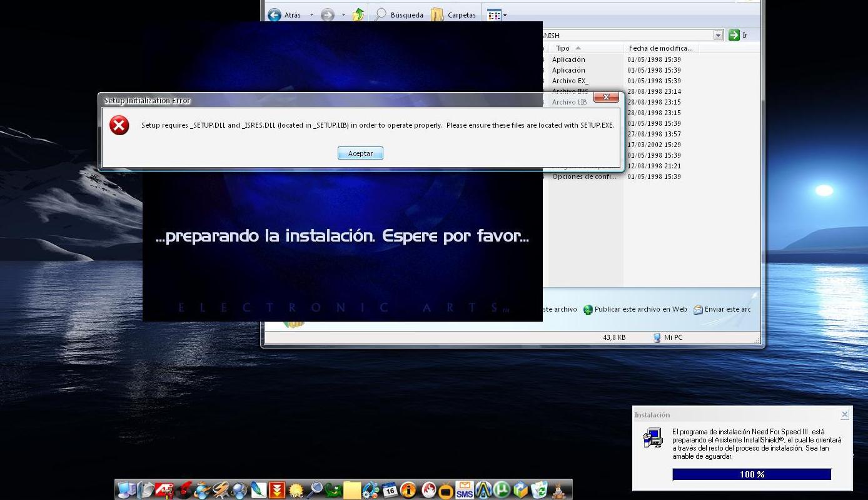Click Publicar este archivo en Web
868x500 pixels.
coord(635,309)
